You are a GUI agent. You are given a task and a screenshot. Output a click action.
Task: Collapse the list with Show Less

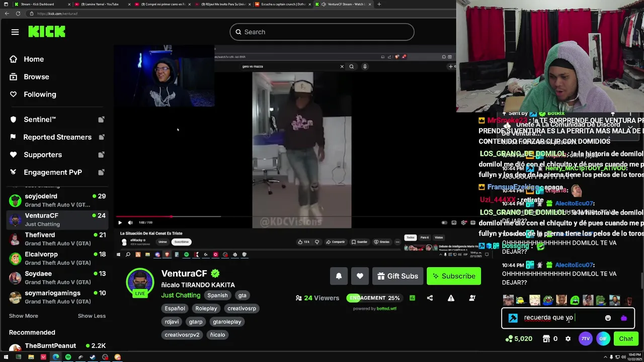tap(92, 316)
